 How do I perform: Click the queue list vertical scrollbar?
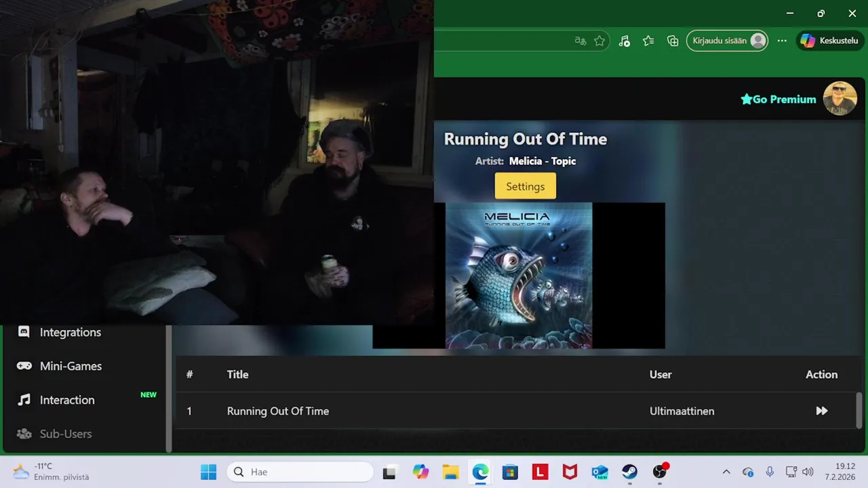click(x=859, y=409)
